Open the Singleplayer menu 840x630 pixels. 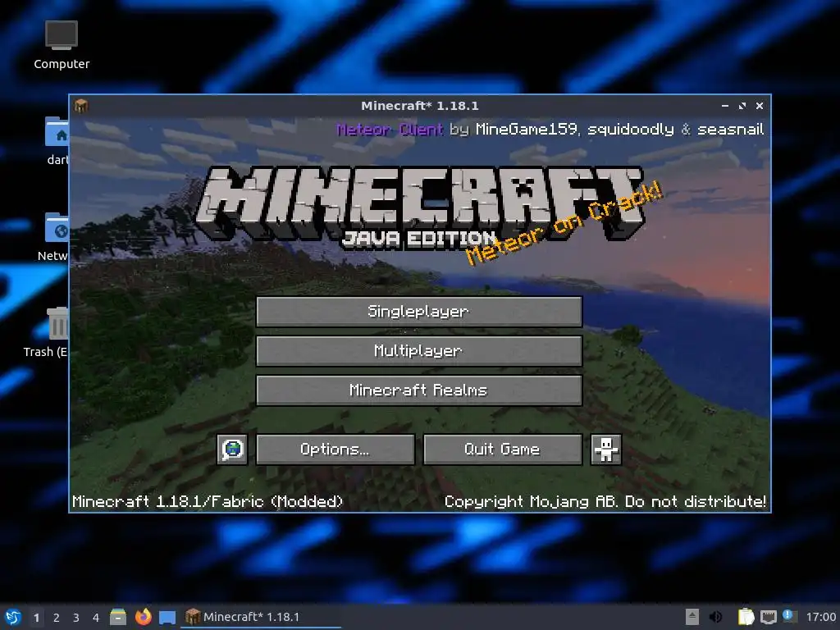point(419,311)
